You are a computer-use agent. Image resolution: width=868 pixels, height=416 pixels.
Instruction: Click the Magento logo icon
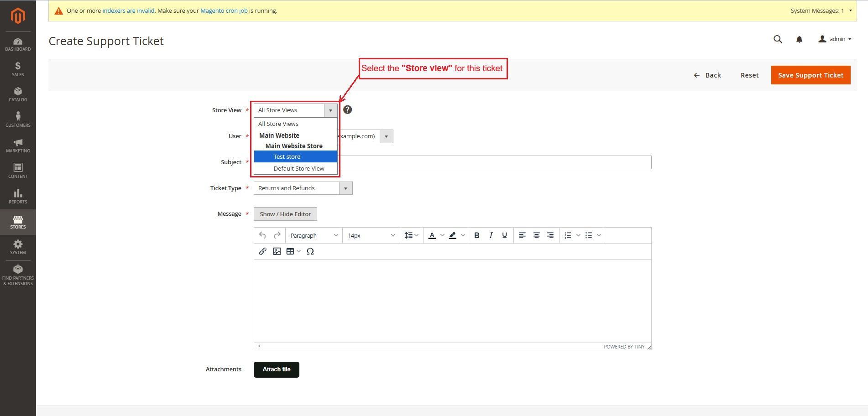coord(18,16)
